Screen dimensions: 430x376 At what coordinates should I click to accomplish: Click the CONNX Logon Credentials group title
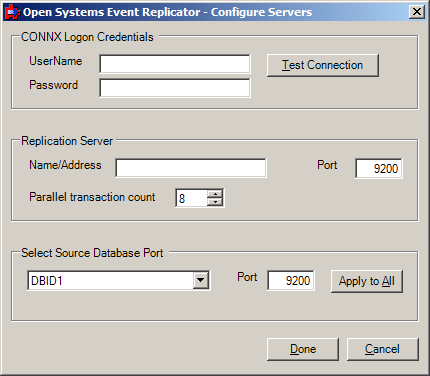click(x=87, y=37)
